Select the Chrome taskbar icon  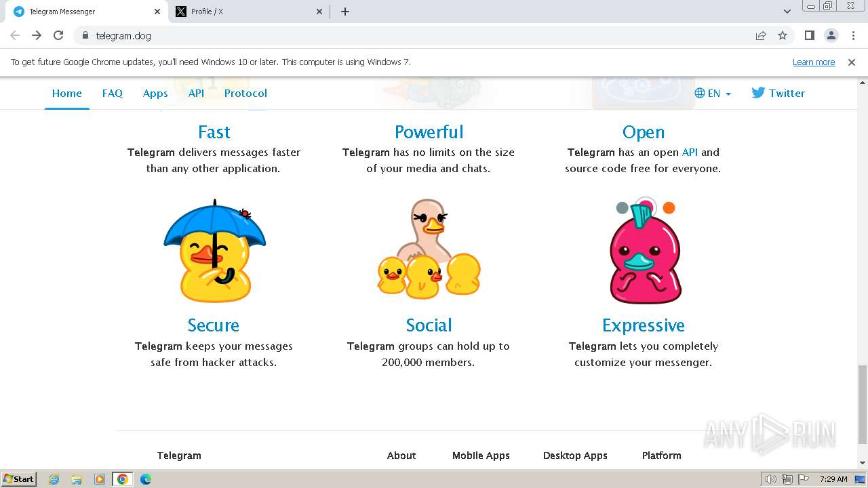(x=122, y=479)
